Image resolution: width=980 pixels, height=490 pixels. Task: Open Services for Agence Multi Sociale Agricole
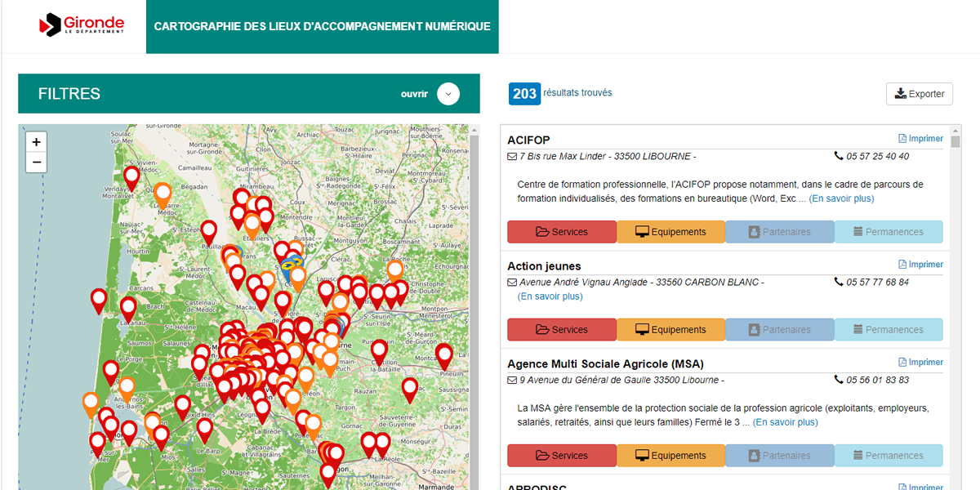pyautogui.click(x=562, y=456)
